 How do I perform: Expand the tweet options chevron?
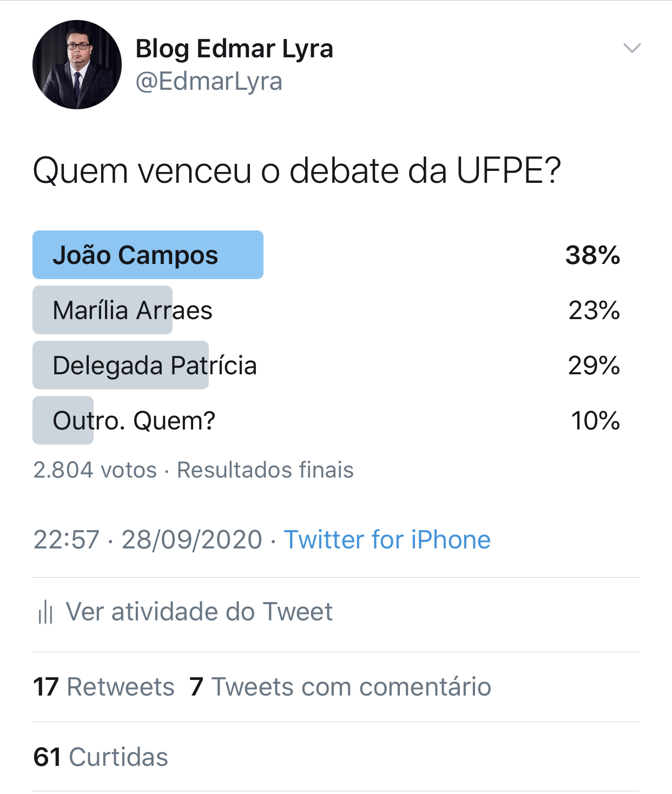click(x=632, y=48)
